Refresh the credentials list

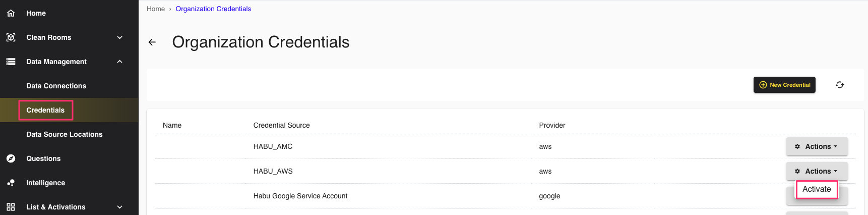click(839, 85)
